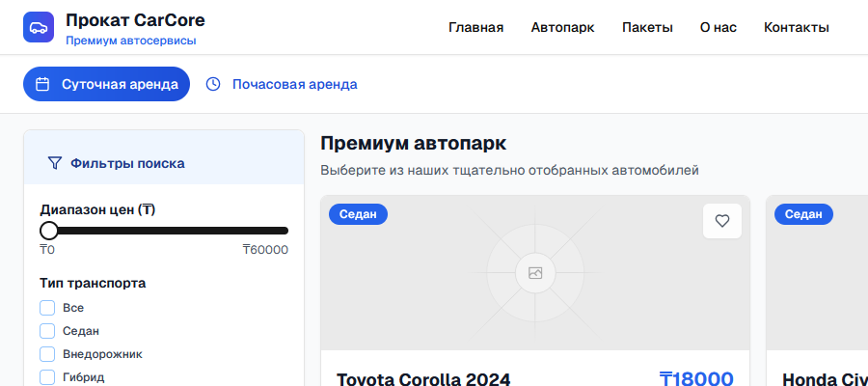This screenshot has height=386, width=868.
Task: Switch to Почасовая аренда tab
Action: pos(282,84)
